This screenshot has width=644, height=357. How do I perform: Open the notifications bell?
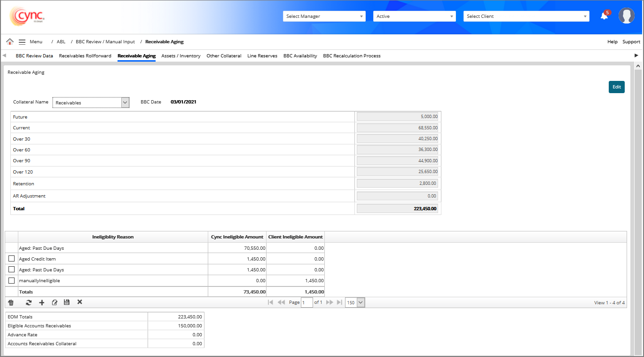point(604,16)
